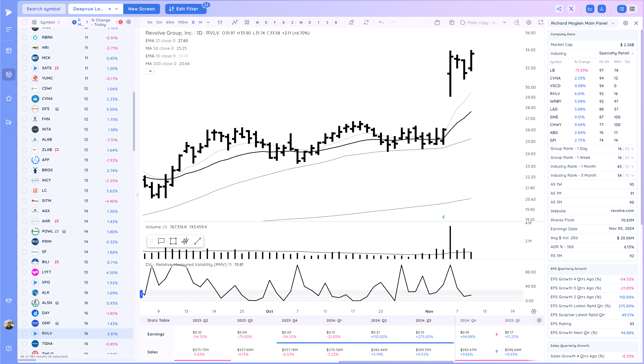This screenshot has width=644, height=364.
Task: Click the pencil drawing tool icon
Action: click(x=351, y=23)
